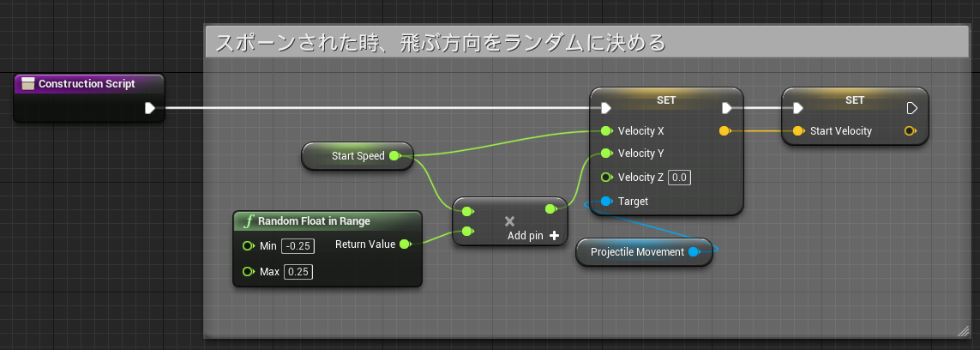Screen dimensions: 980x350
Task: Click the first SET node execution input pin
Action: pyautogui.click(x=605, y=108)
